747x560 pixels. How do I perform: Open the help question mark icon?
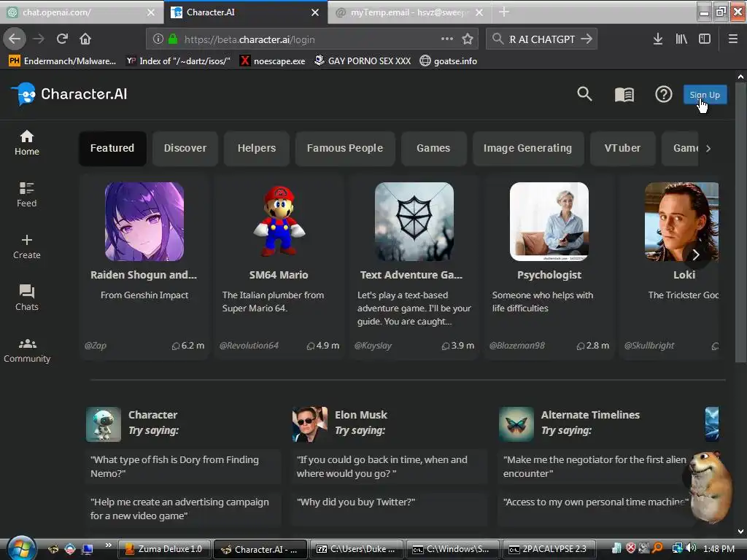tap(664, 94)
